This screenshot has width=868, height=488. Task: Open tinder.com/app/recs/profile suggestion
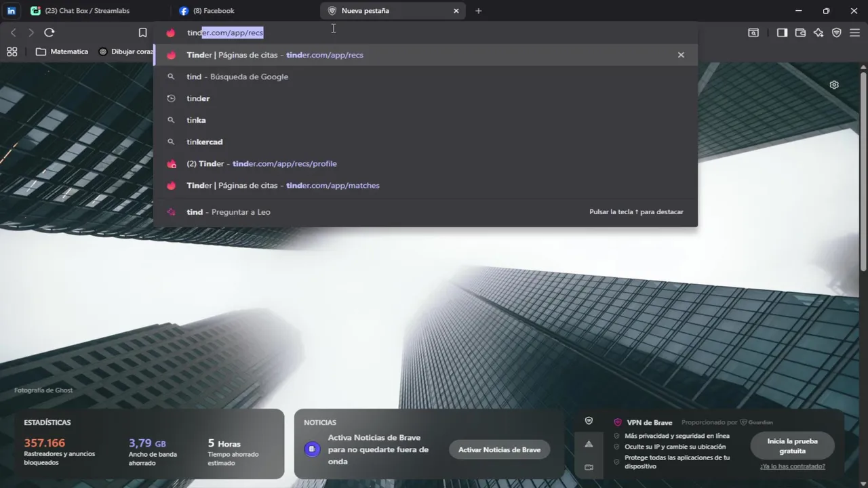click(x=426, y=163)
